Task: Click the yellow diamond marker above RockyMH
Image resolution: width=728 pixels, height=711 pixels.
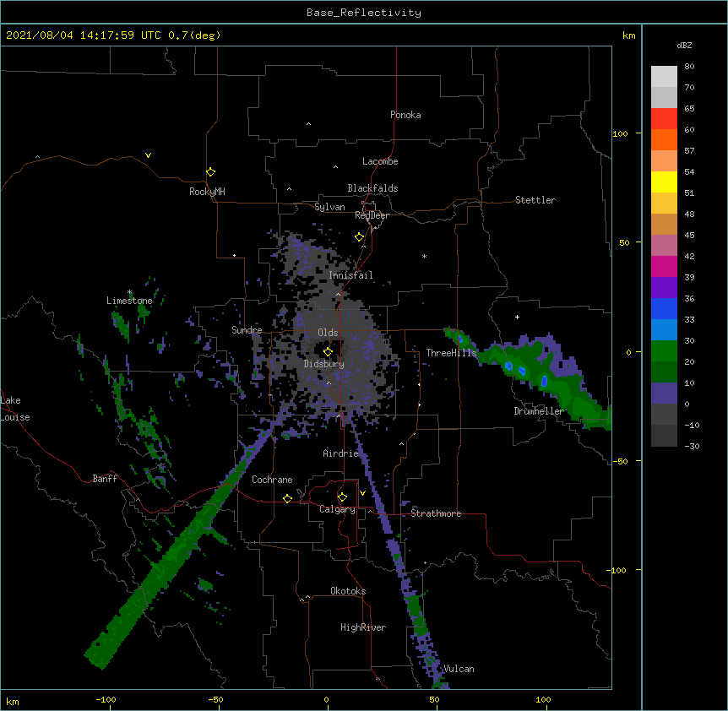Action: coord(211,172)
